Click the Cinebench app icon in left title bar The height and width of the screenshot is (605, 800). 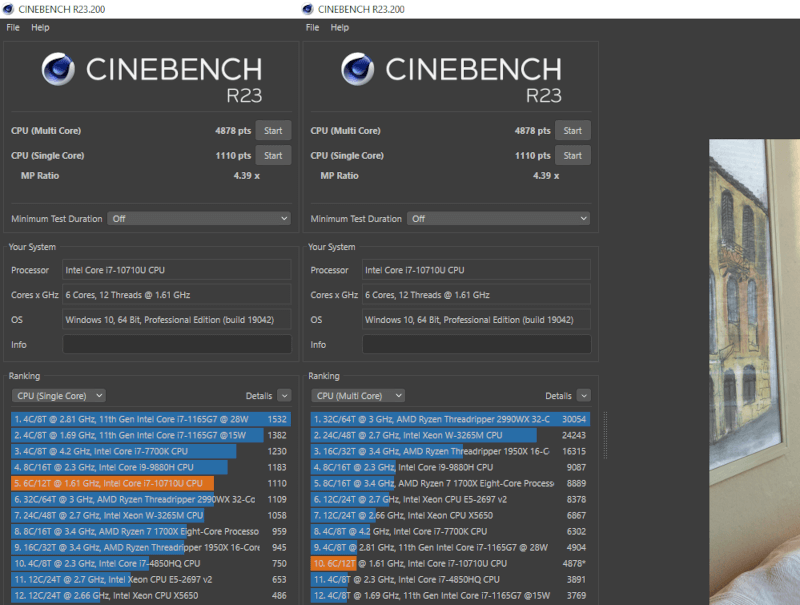[x=9, y=9]
